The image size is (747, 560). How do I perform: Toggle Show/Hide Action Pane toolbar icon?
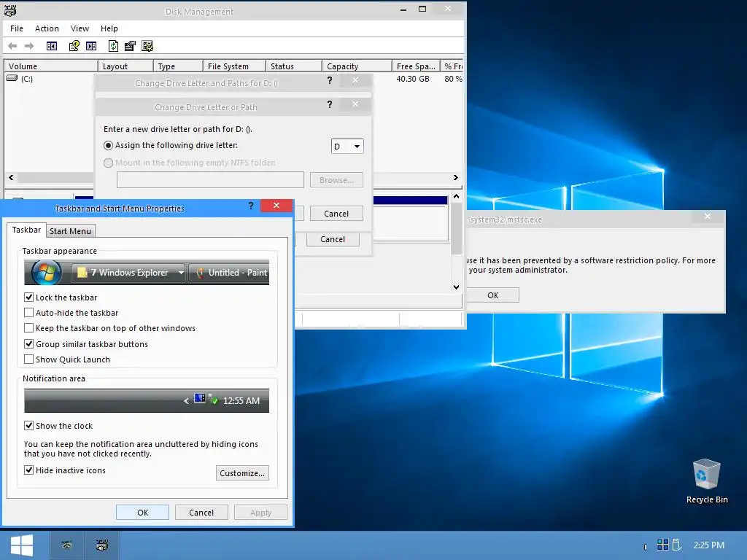(91, 46)
